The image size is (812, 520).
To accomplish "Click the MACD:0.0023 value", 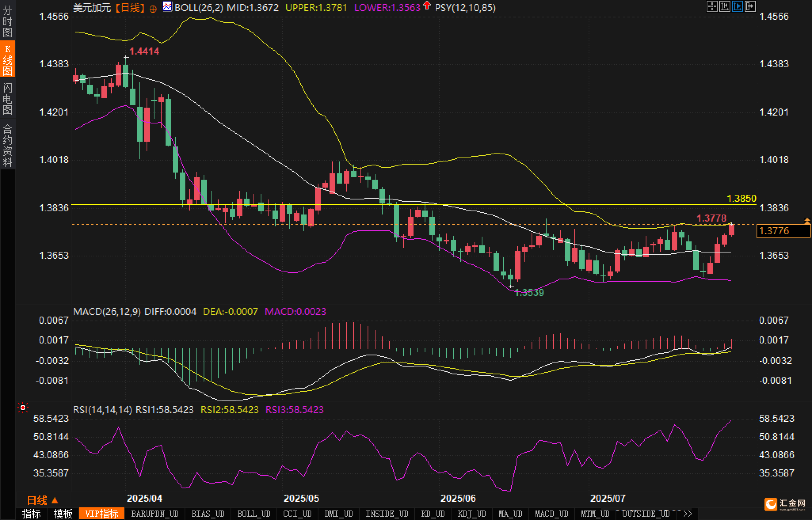I will 295,311.
